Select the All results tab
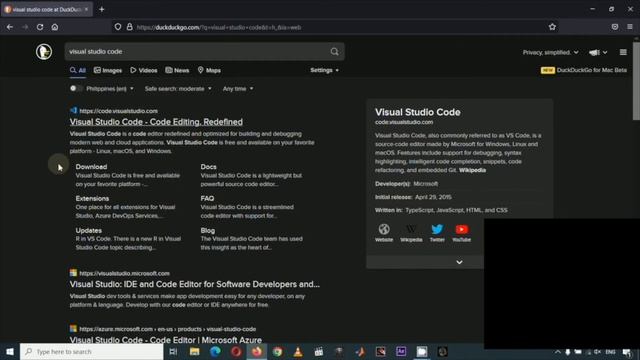 tap(78, 70)
